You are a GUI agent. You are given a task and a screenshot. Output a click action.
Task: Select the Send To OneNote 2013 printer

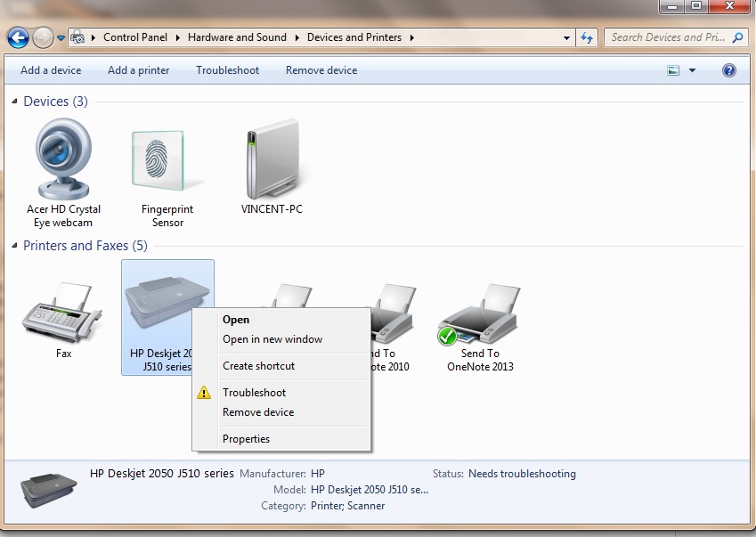(x=480, y=328)
